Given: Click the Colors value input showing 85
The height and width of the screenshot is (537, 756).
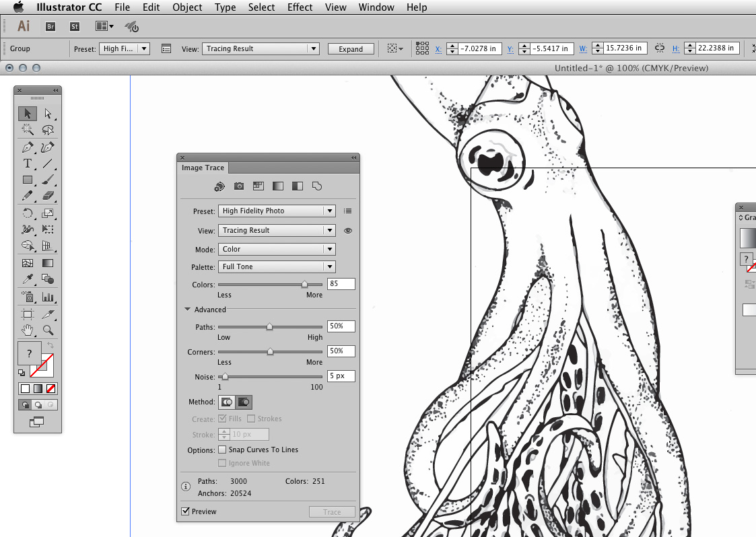Looking at the screenshot, I should [x=341, y=284].
